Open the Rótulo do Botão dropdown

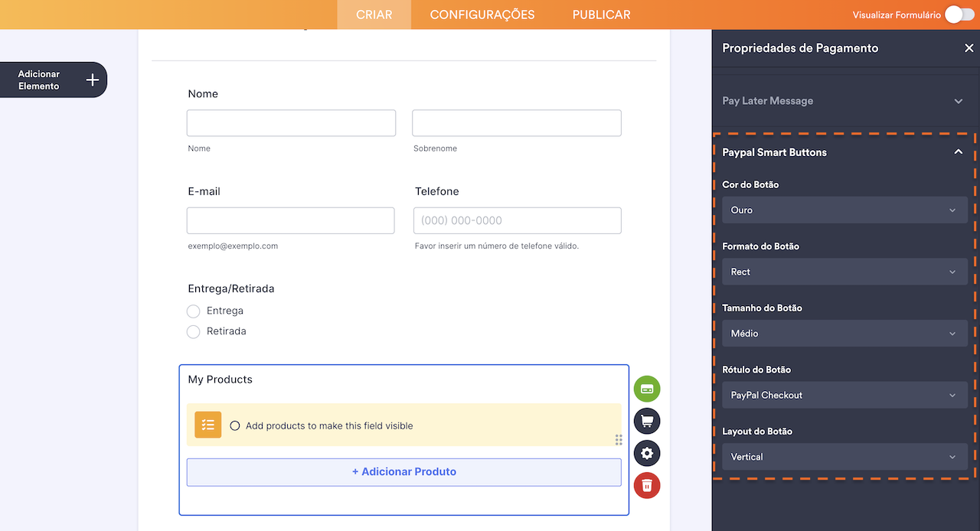pos(844,395)
